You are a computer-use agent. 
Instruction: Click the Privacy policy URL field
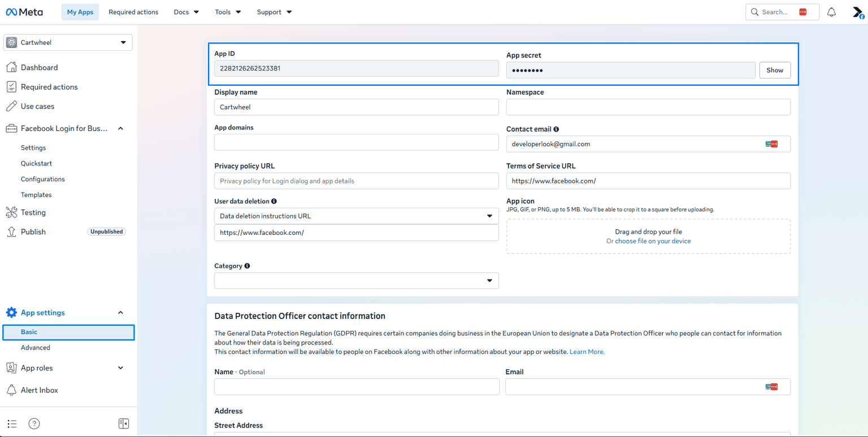tap(357, 181)
